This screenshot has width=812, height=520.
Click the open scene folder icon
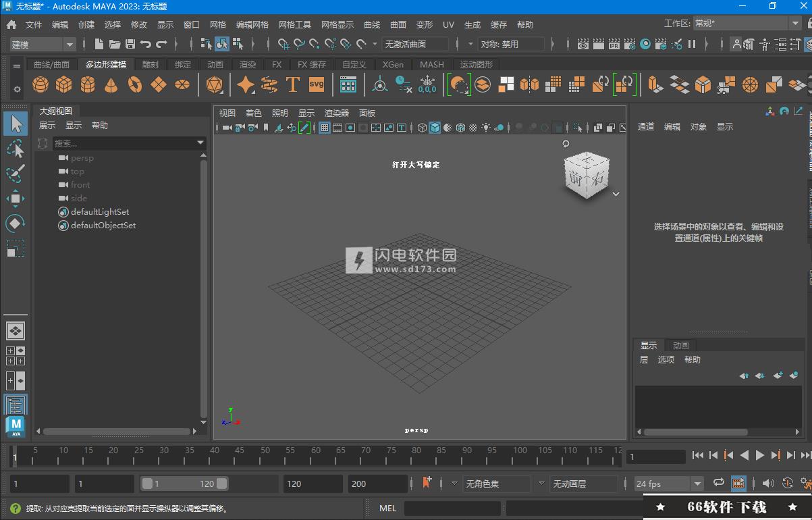115,44
